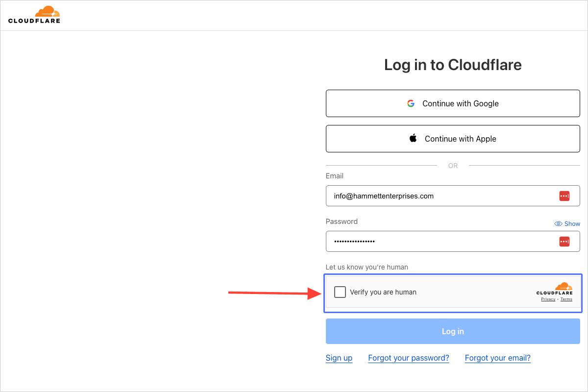Open the Sign up link

tap(339, 358)
